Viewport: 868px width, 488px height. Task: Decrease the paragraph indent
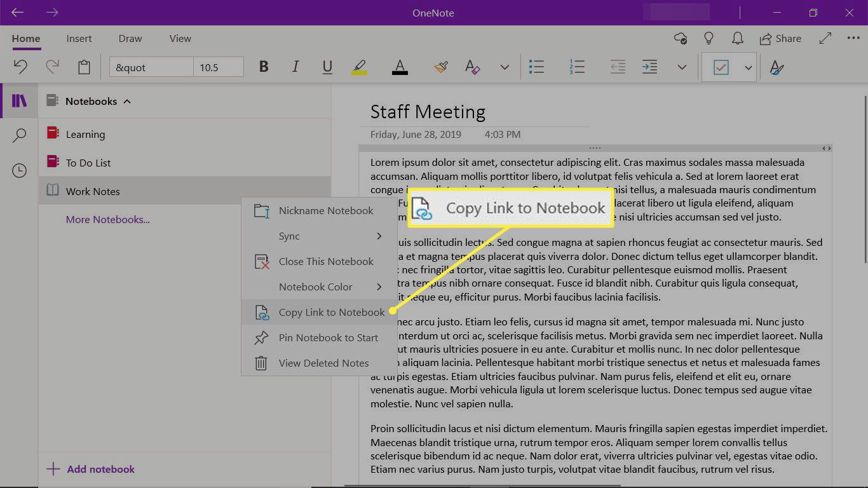tap(617, 67)
